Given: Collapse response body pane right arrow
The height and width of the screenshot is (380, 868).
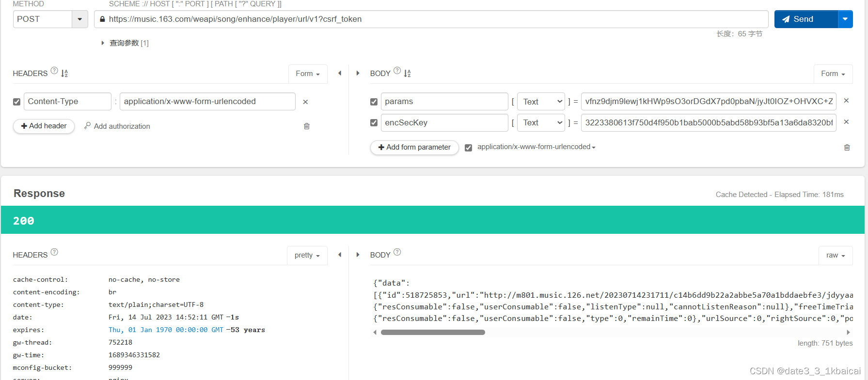Looking at the screenshot, I should tap(358, 255).
